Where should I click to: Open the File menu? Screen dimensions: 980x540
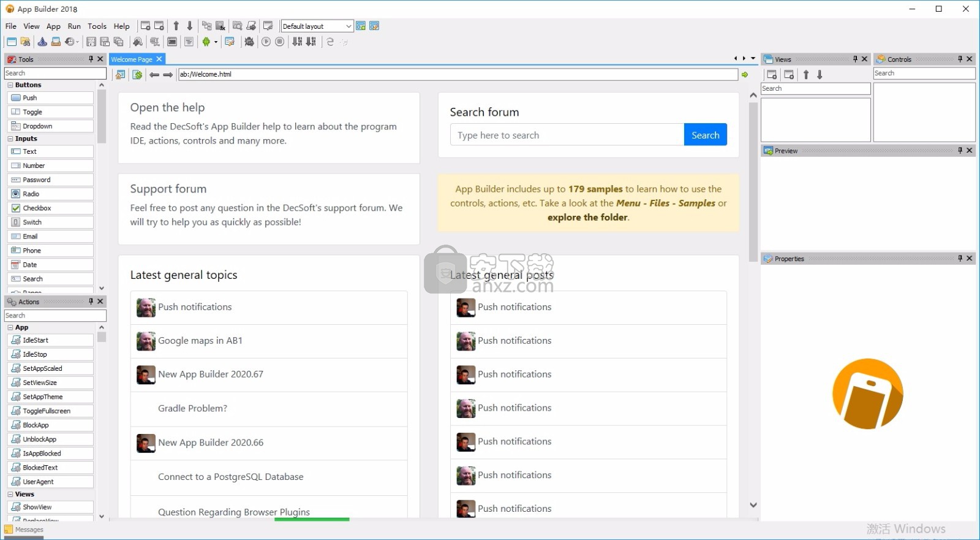point(11,26)
